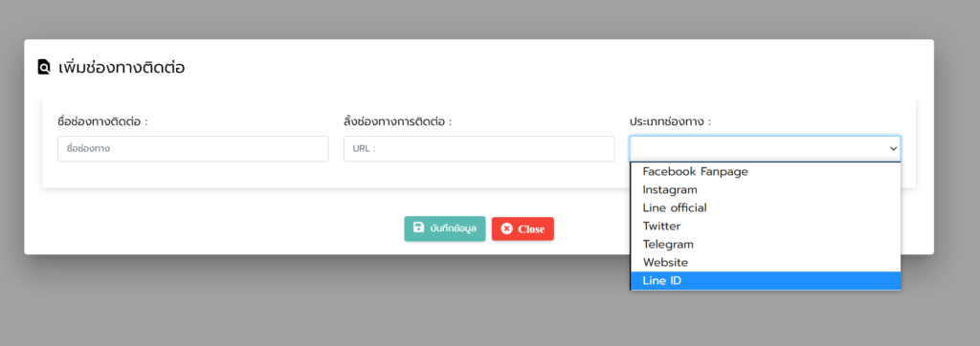Save with the บันทึกข้อมูล button

click(x=444, y=228)
